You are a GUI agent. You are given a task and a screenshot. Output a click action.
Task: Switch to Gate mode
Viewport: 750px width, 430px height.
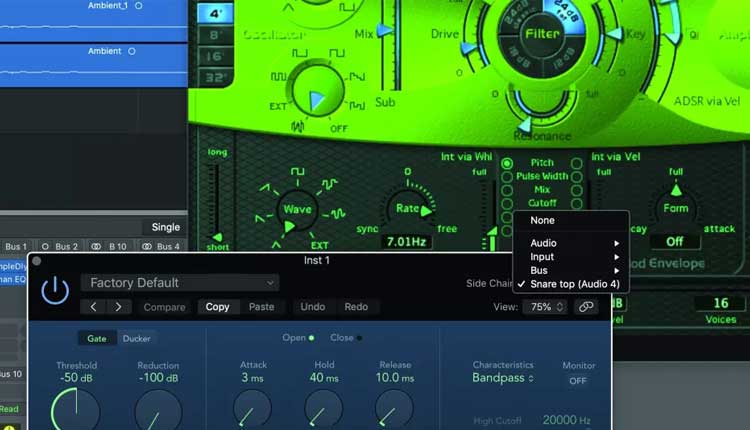(97, 338)
